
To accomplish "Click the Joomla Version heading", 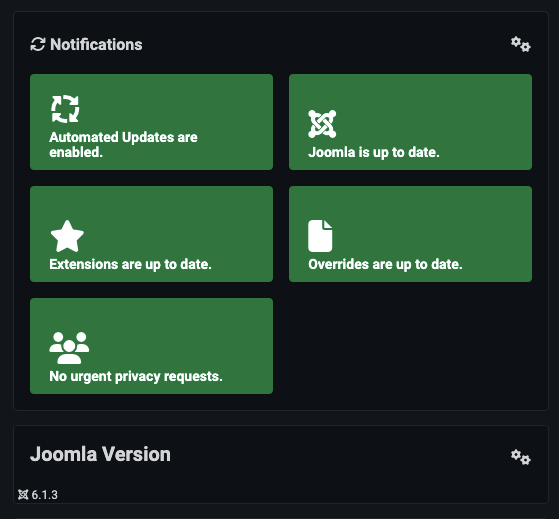I will tap(101, 454).
